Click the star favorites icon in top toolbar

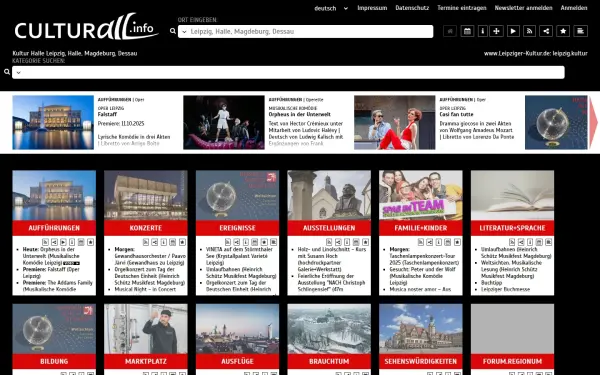click(x=563, y=31)
